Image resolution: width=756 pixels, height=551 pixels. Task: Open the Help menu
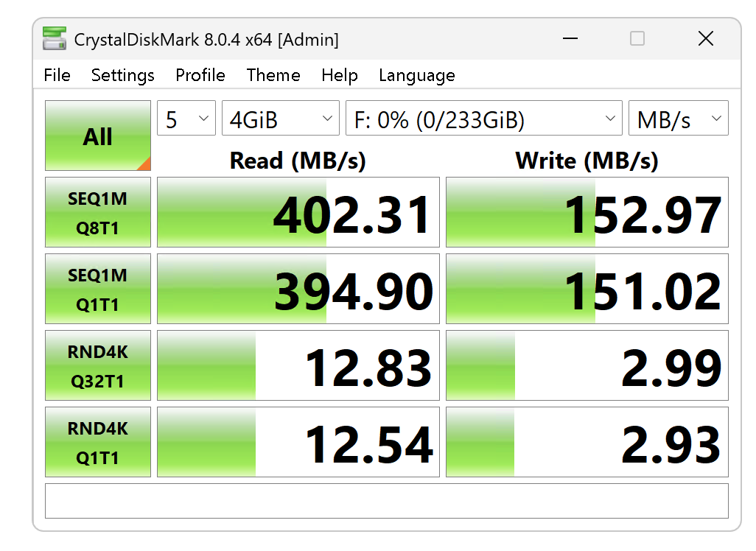(339, 75)
